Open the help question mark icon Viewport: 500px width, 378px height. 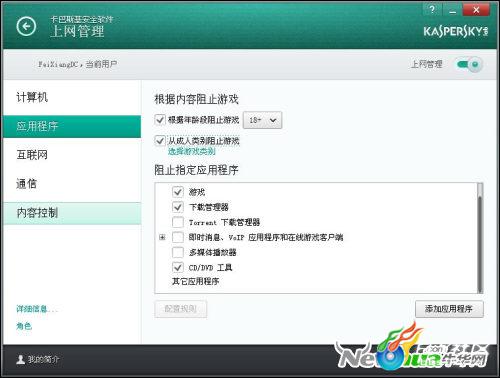(x=432, y=9)
